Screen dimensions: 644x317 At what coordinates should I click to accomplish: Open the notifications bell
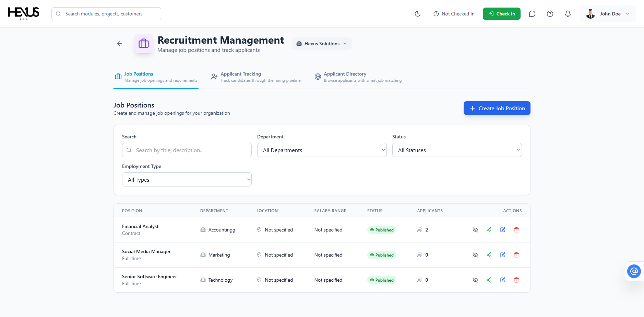click(568, 14)
